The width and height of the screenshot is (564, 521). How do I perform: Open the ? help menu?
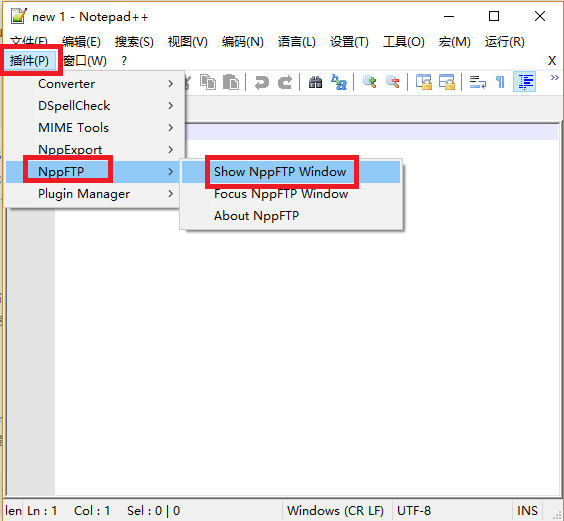click(124, 60)
